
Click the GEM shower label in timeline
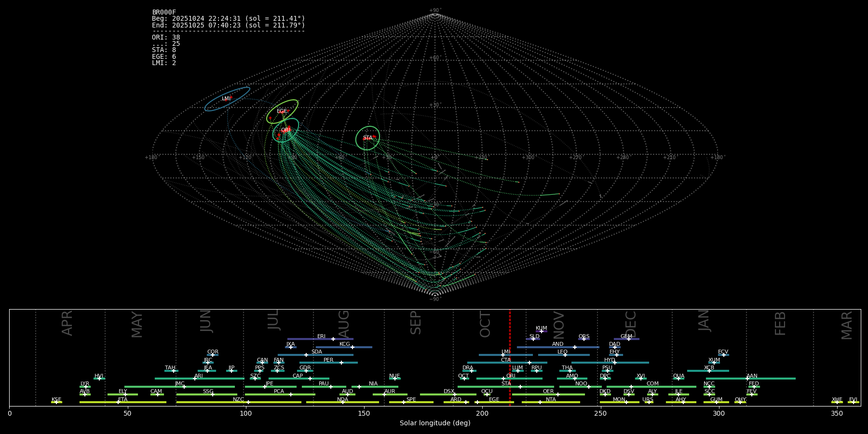click(626, 337)
